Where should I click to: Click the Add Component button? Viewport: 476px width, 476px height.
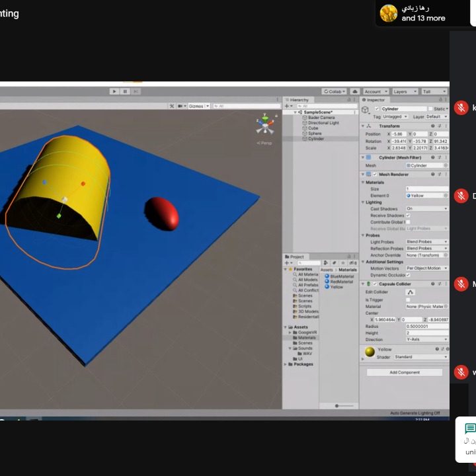(405, 372)
